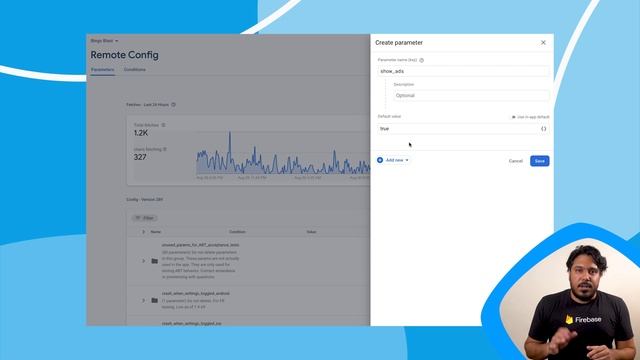Click the blue plus Add new icon

click(x=380, y=160)
